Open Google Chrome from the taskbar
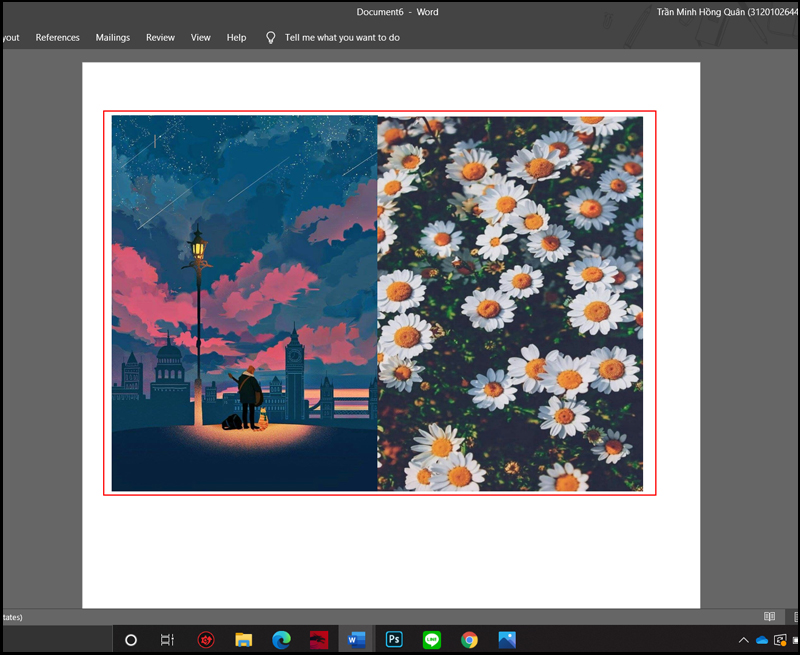 (x=469, y=640)
